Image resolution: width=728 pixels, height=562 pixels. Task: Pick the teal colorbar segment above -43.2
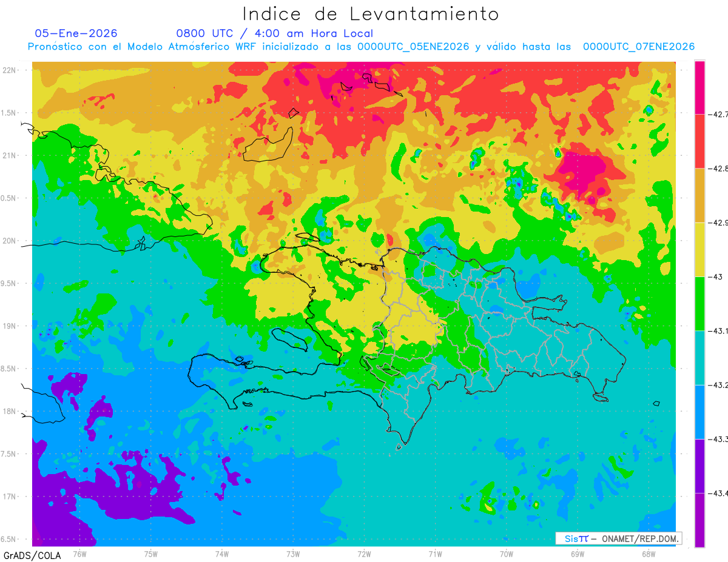point(699,358)
